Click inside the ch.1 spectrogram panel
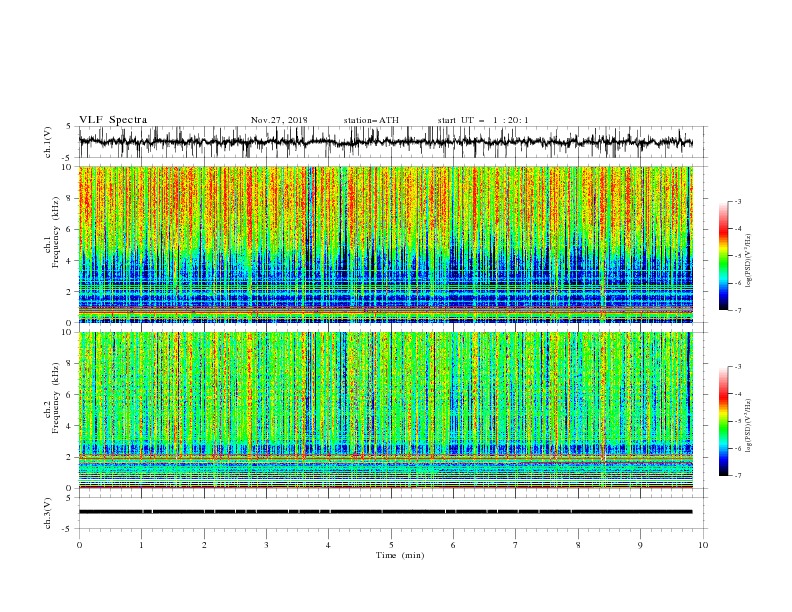Screen dimensions: 792x612 click(385, 244)
